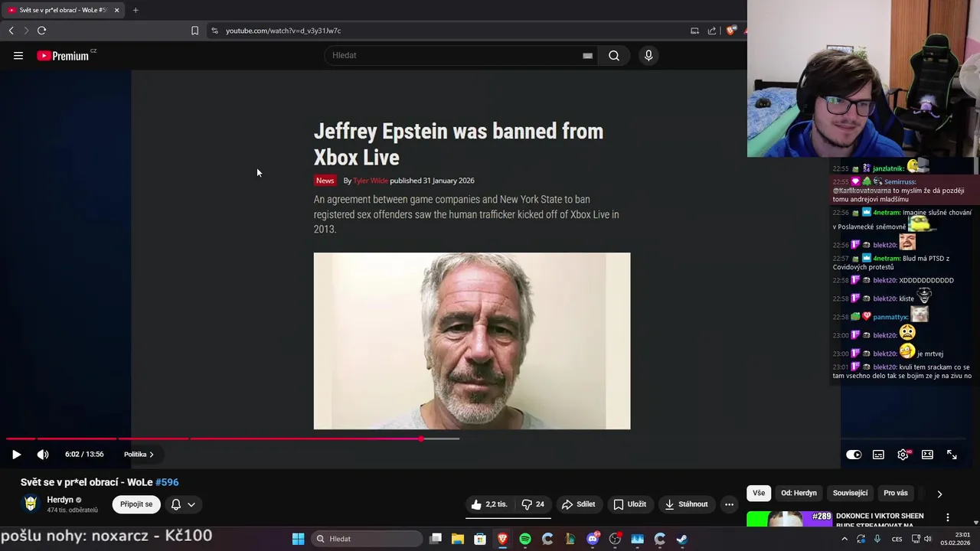
Task: Click the Windows taskbar Hledat search box
Action: click(x=367, y=539)
